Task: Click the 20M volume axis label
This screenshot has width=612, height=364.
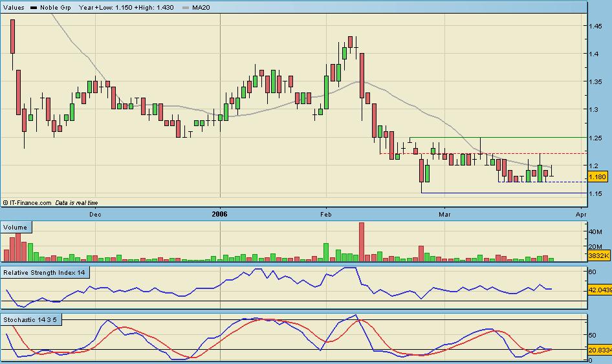Action: pyautogui.click(x=595, y=246)
